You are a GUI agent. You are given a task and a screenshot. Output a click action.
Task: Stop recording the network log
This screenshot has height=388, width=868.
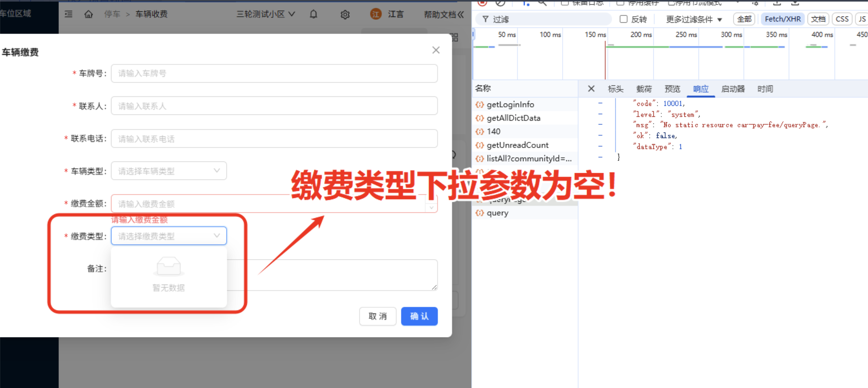point(482,3)
